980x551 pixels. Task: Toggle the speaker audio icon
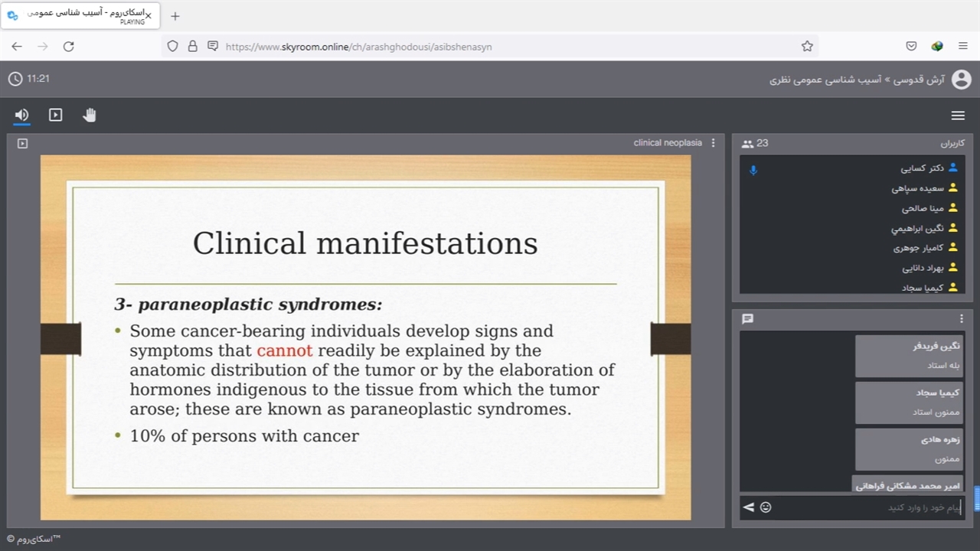click(21, 115)
